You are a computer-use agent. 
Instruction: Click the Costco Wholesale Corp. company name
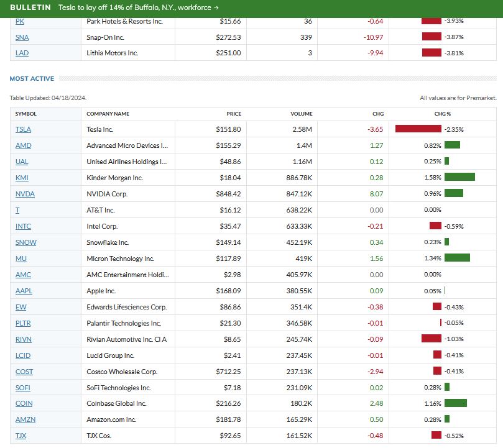point(122,372)
